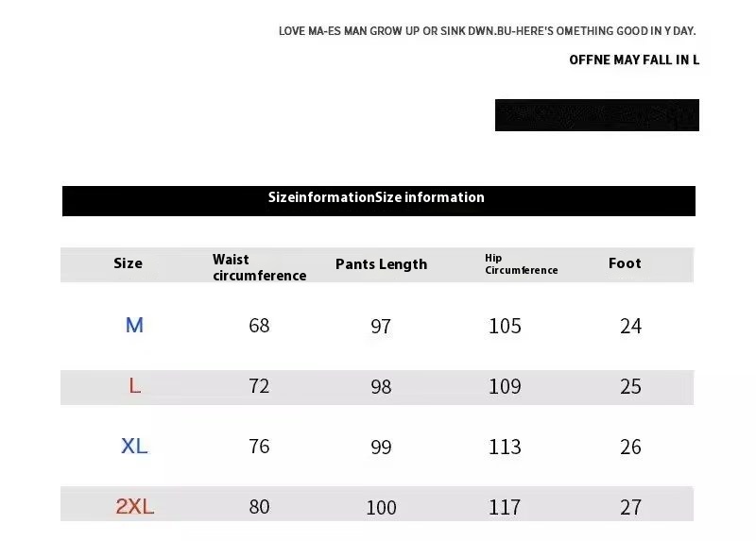
Task: Click the black scribbled block at top right
Action: coord(596,115)
